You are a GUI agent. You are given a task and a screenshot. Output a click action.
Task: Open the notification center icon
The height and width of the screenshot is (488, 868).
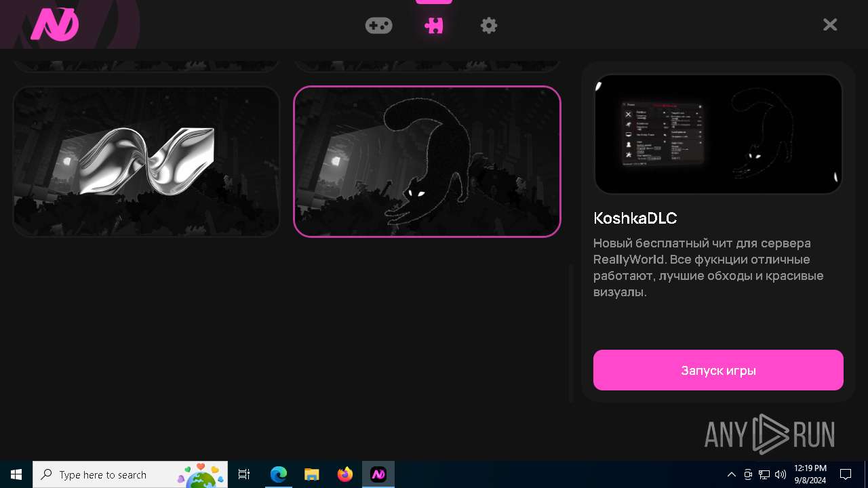(x=846, y=474)
